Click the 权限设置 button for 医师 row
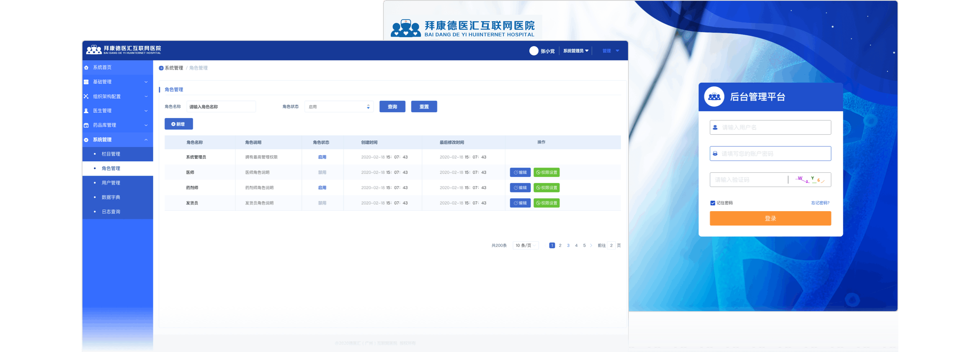Viewport: 980px width, 352px height. [x=546, y=172]
